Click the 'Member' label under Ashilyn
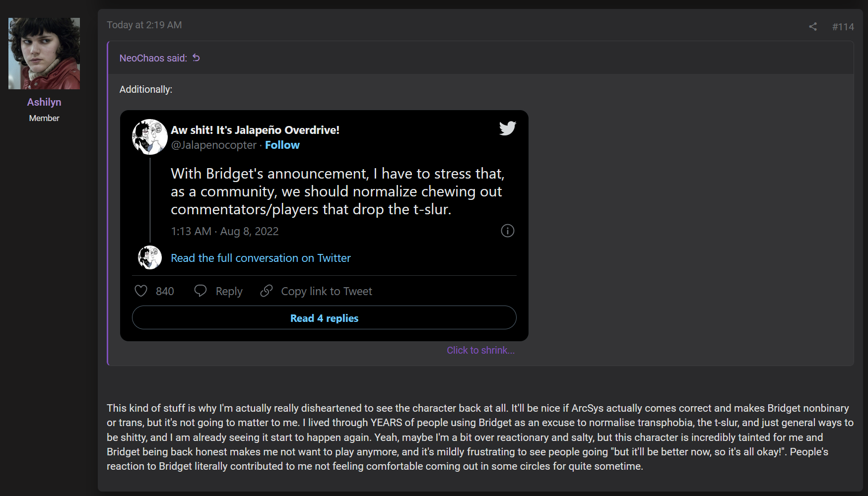868x496 pixels. (44, 118)
